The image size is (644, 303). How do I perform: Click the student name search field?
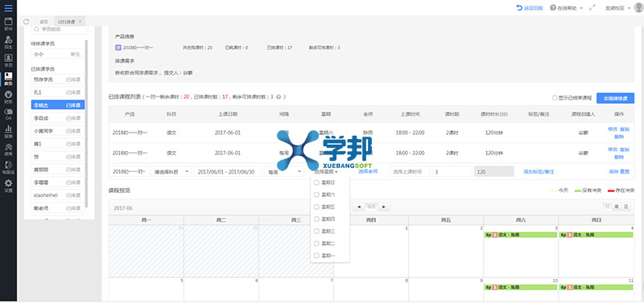(60, 29)
